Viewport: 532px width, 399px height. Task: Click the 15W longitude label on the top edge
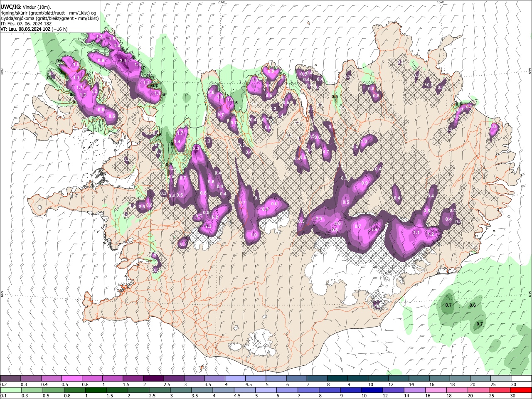[x=440, y=2]
